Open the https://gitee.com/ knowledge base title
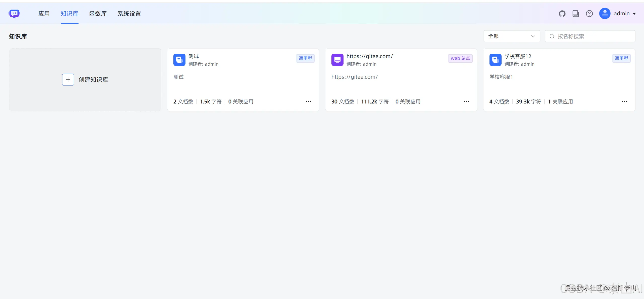This screenshot has width=644, height=299. click(x=369, y=56)
